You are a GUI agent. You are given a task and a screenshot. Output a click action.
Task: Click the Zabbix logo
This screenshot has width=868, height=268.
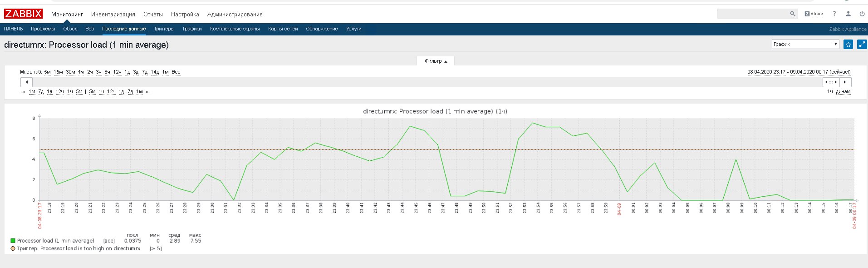tap(23, 14)
